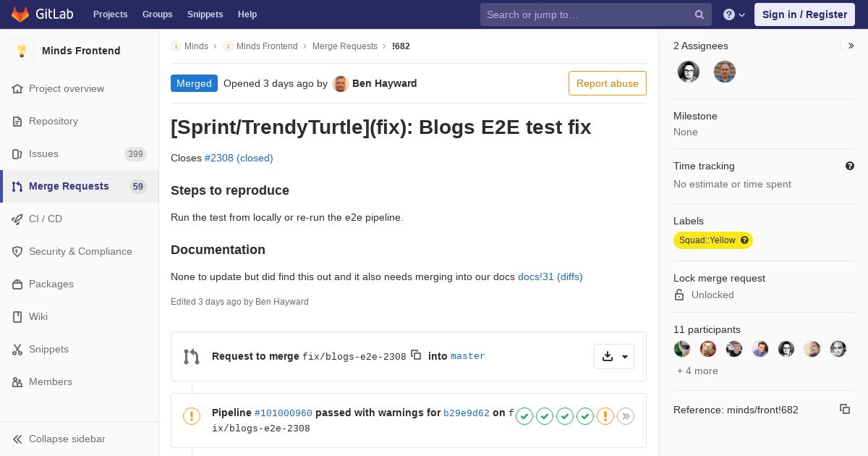Open the download dropdown button
Image resolution: width=868 pixels, height=456 pixels.
tap(614, 356)
